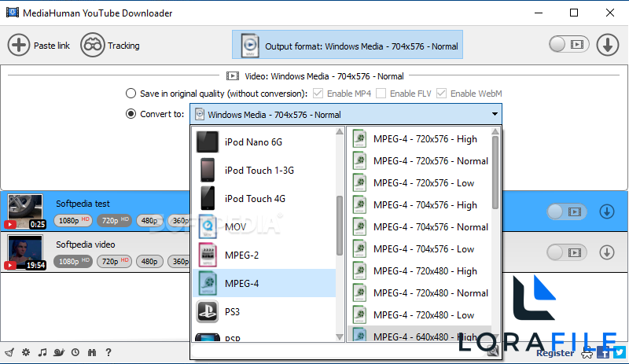Download the Softpedia test item
Viewport: 629px width, 364px height.
point(607,211)
